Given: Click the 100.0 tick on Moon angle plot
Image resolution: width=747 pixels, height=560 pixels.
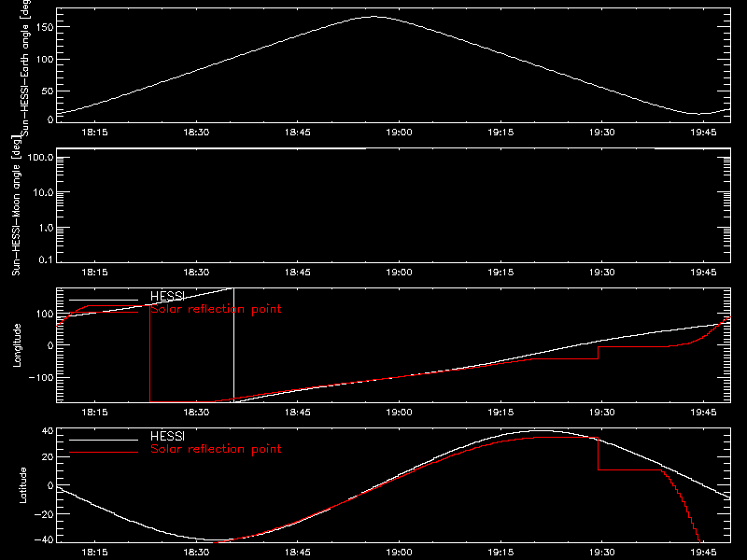Looking at the screenshot, I should (x=40, y=158).
